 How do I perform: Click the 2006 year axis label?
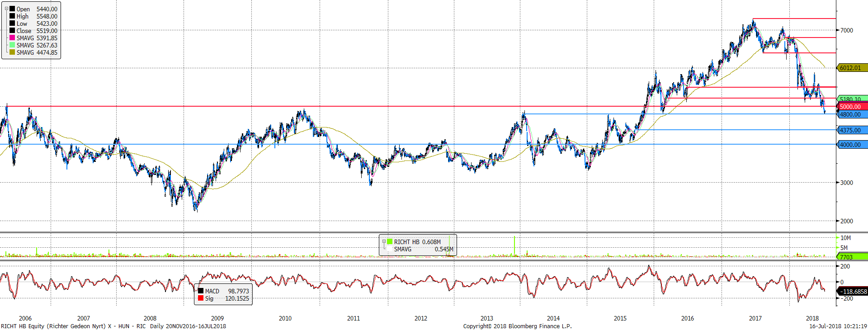[25, 318]
